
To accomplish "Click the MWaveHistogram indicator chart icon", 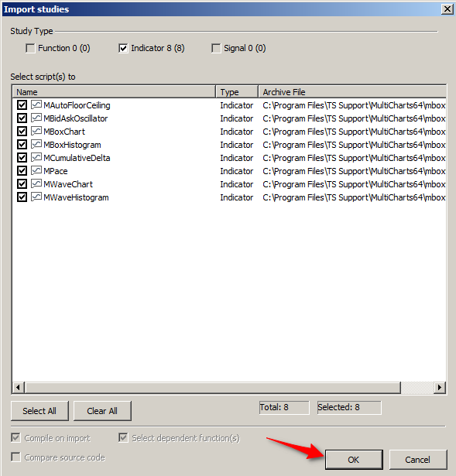I will [x=36, y=197].
